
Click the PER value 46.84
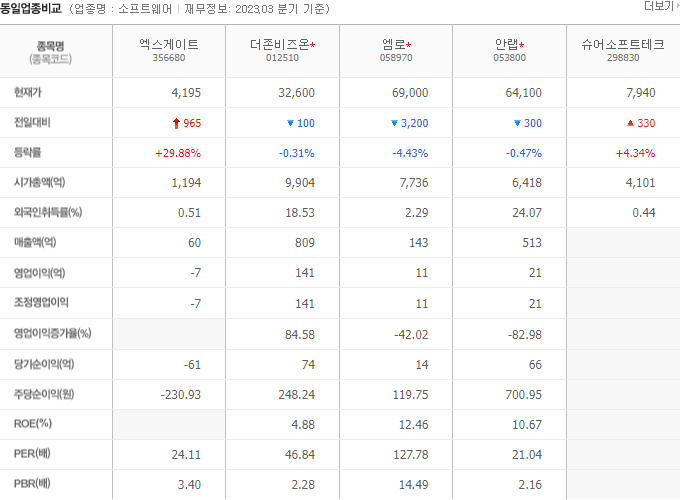coord(300,454)
